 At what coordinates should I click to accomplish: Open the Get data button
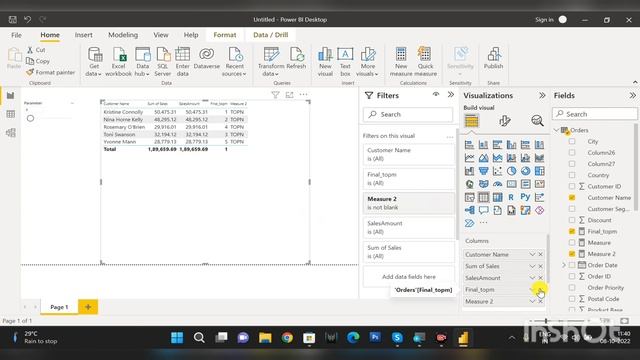coord(94,62)
